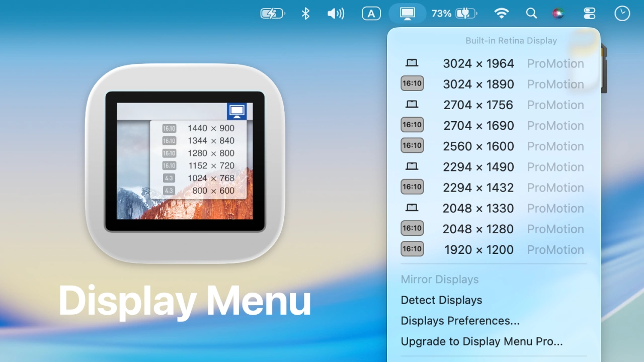Select the 2560 x 1600 ProMotion resolution

point(478,146)
